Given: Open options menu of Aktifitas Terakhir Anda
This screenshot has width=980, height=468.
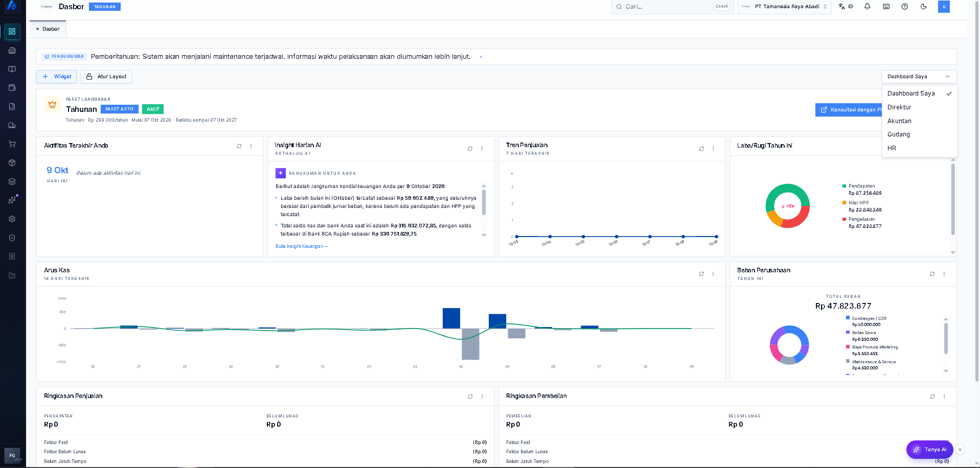Looking at the screenshot, I should point(251,146).
